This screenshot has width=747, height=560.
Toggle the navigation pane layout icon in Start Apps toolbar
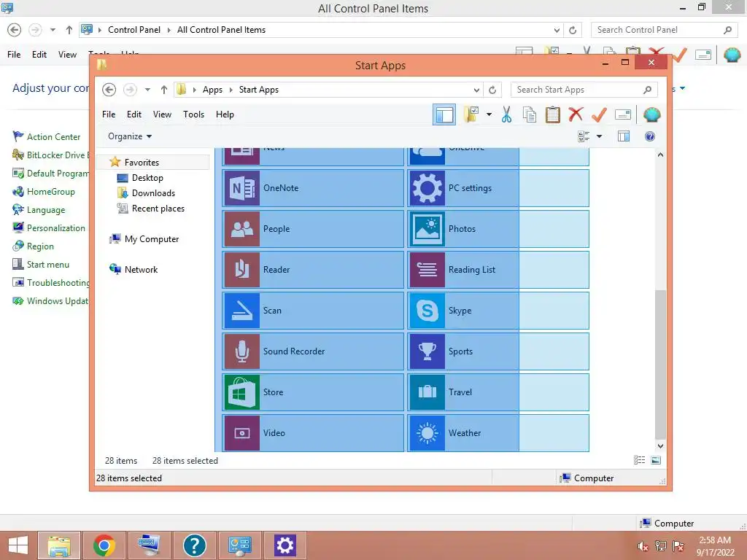tap(444, 114)
